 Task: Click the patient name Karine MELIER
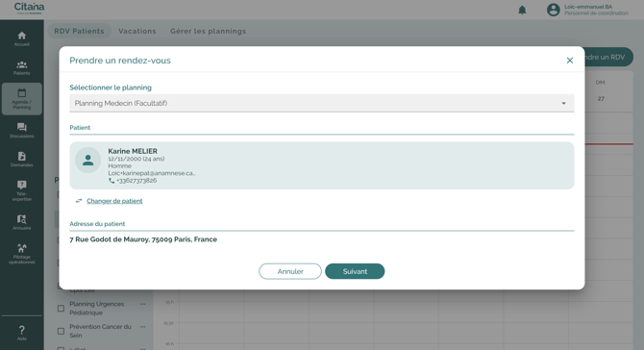133,151
